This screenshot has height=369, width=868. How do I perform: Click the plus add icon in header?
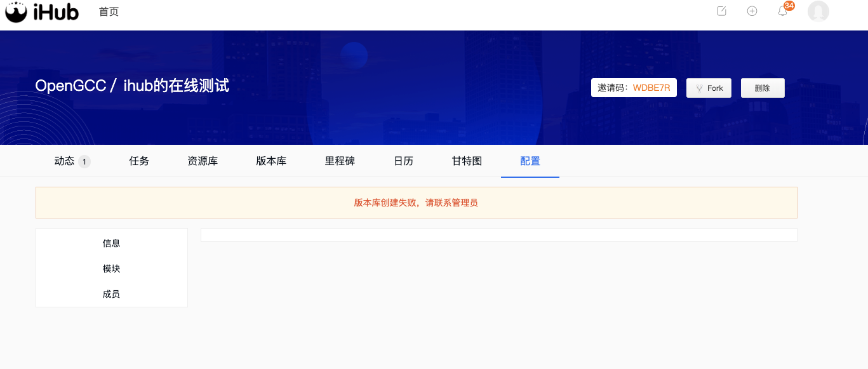pyautogui.click(x=752, y=11)
